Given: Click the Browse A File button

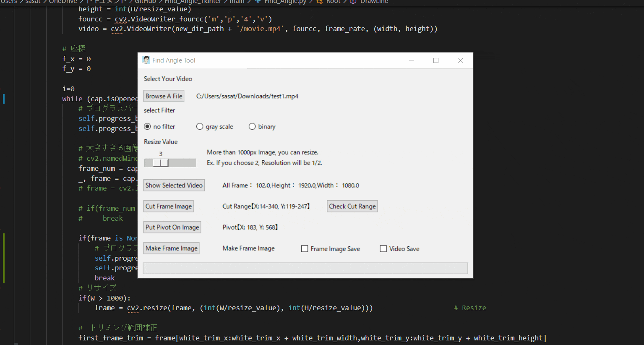Looking at the screenshot, I should coord(164,96).
